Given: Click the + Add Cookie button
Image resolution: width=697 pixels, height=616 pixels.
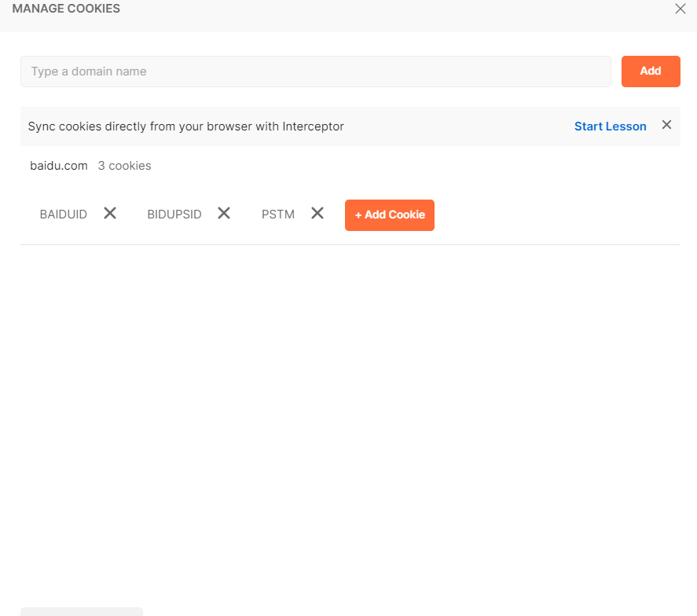Looking at the screenshot, I should pos(390,215).
